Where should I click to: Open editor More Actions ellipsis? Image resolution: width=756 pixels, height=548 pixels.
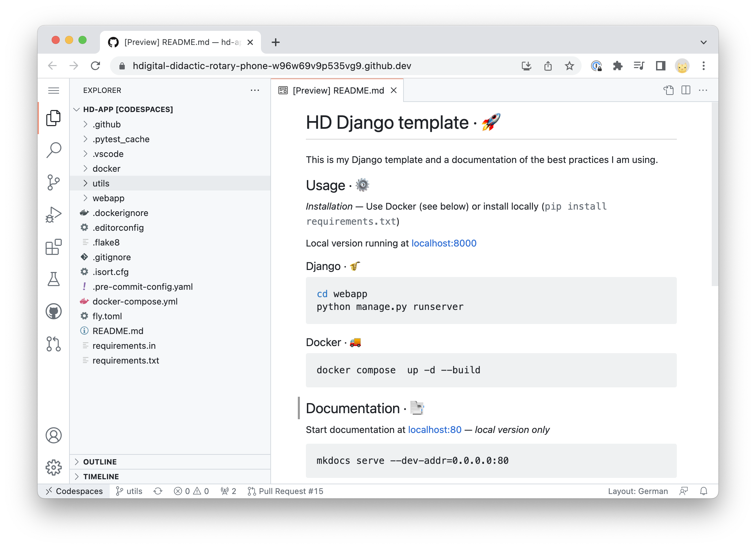(703, 90)
